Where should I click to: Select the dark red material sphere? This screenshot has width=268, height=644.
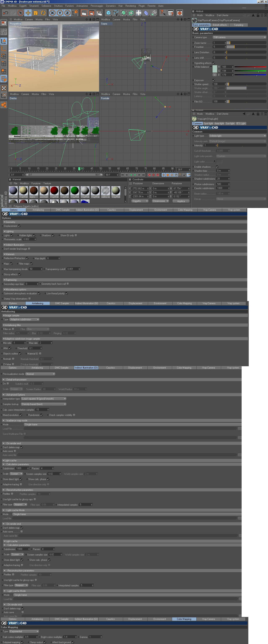[x=54, y=191]
